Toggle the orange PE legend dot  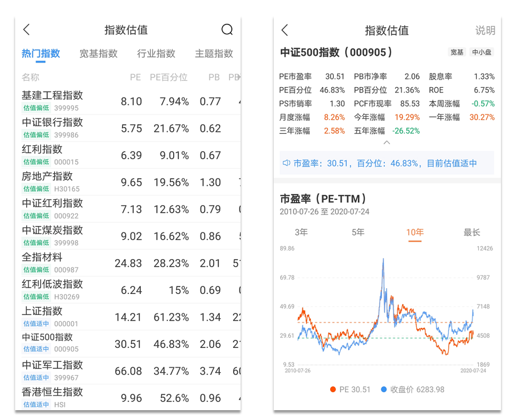(x=333, y=389)
